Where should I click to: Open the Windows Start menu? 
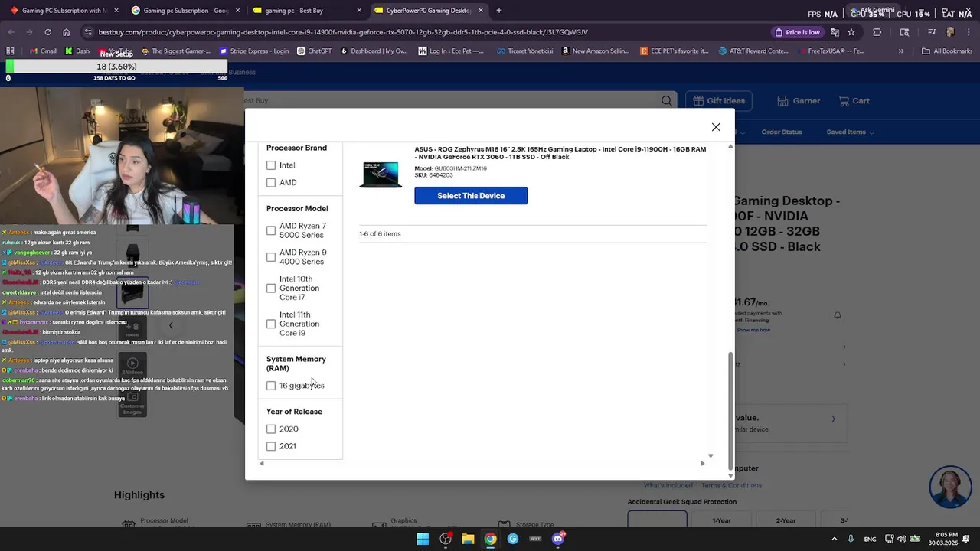(x=423, y=539)
